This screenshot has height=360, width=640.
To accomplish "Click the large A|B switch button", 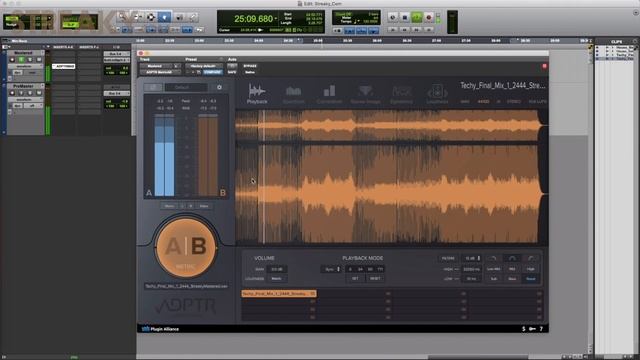I will (186, 247).
